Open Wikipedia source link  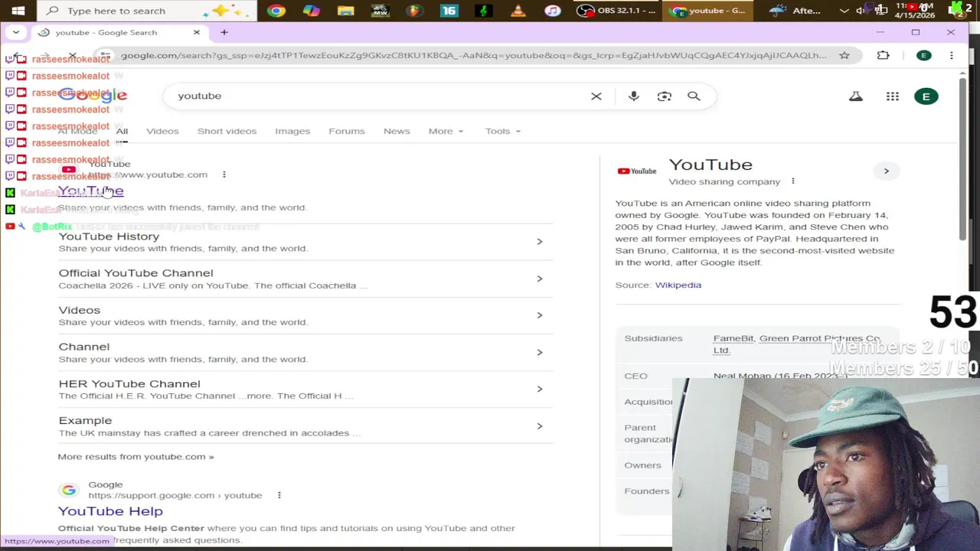[x=678, y=285]
